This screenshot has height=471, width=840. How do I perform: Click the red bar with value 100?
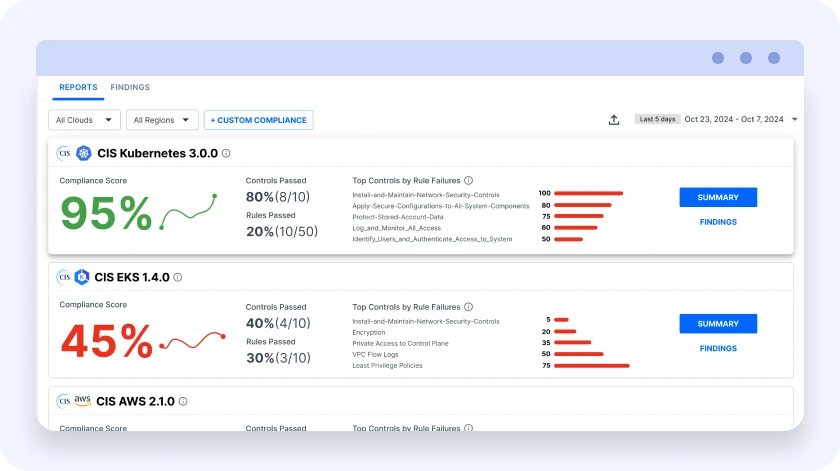click(x=589, y=193)
